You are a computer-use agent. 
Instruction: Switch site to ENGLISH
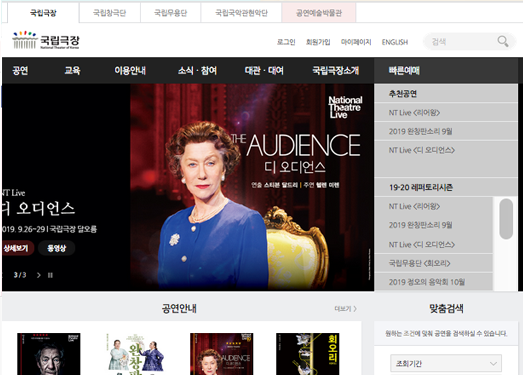click(395, 42)
